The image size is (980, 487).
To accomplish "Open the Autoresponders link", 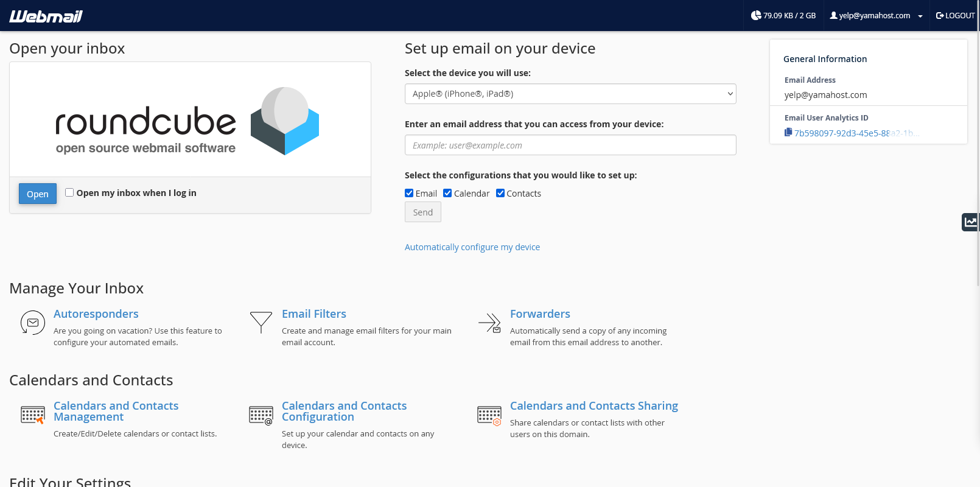I will click(x=96, y=314).
